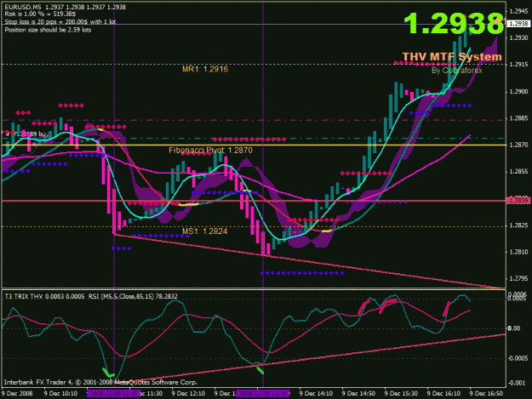Click the 1.2915 price axis value
The width and height of the screenshot is (532, 399).
[x=518, y=65]
